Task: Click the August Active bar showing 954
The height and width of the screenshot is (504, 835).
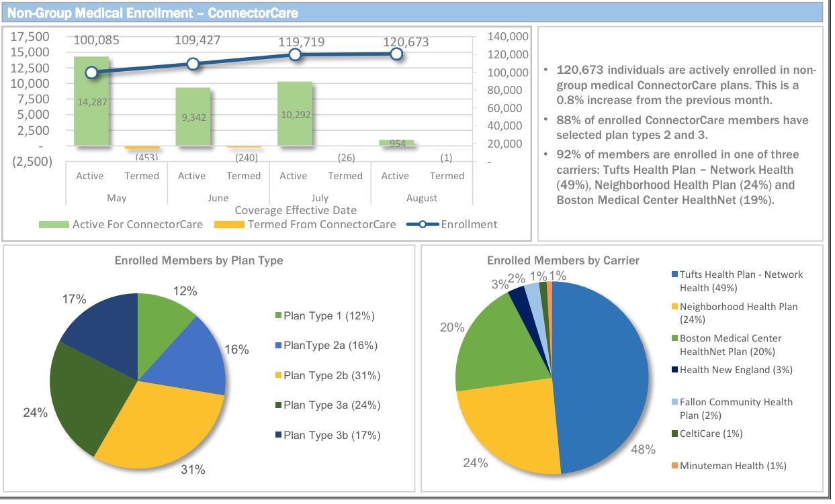Action: (396, 143)
